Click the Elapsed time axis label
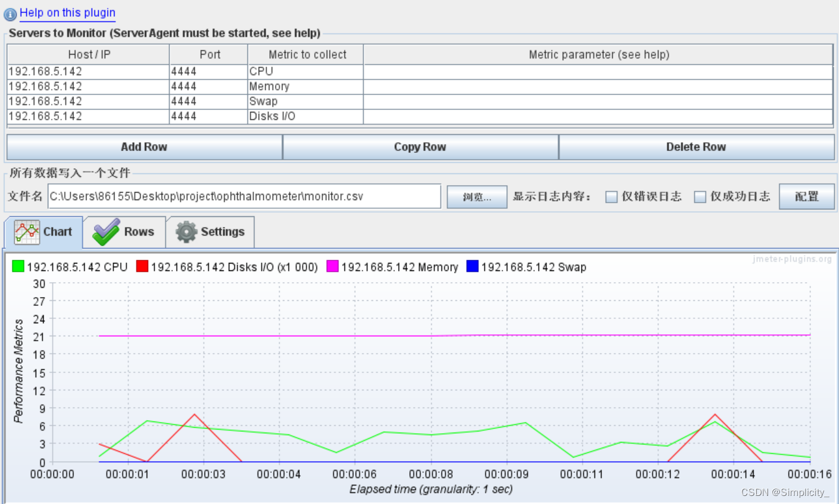The width and height of the screenshot is (839, 504). [431, 489]
